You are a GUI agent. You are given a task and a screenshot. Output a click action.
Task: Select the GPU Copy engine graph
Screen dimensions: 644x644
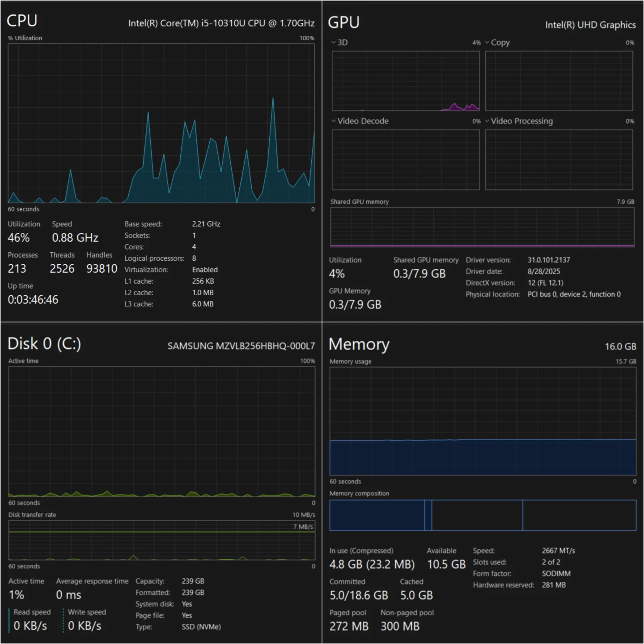click(559, 80)
